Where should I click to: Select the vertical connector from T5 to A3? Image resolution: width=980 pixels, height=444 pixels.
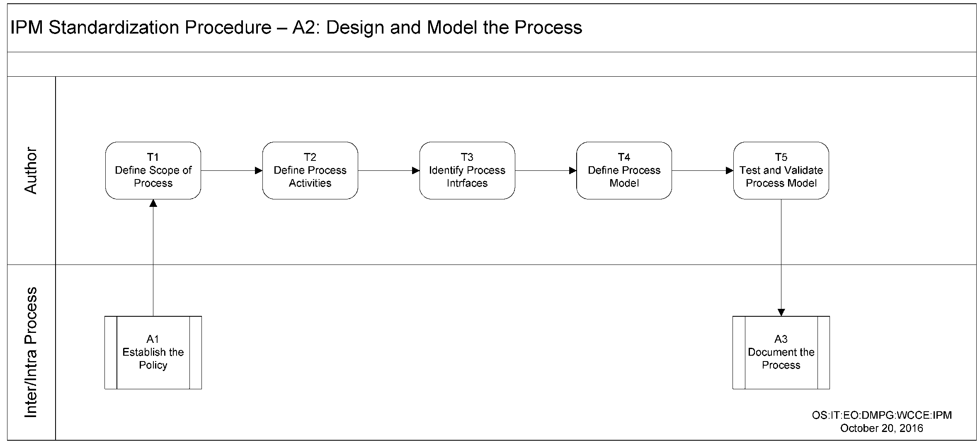781,257
